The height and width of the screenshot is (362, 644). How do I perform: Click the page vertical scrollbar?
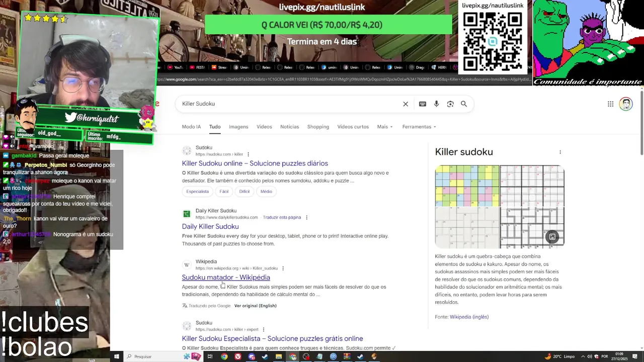coord(641,123)
